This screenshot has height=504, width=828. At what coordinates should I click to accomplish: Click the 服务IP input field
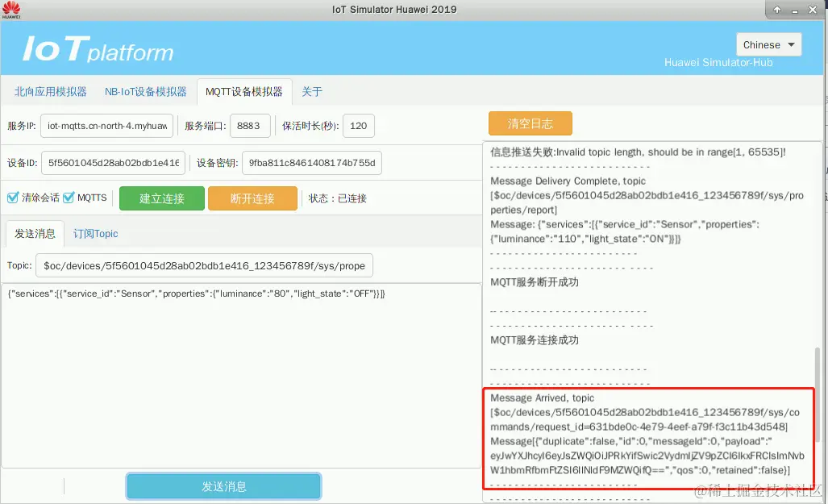click(106, 126)
